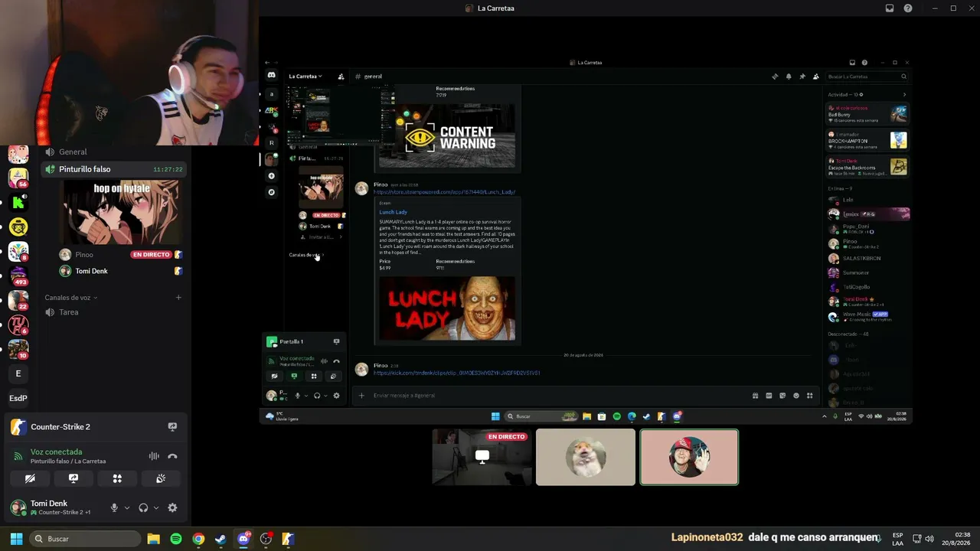Viewport: 980px width, 551px height.
Task: Stop streaming icon next to Pantalla 1
Action: [336, 341]
